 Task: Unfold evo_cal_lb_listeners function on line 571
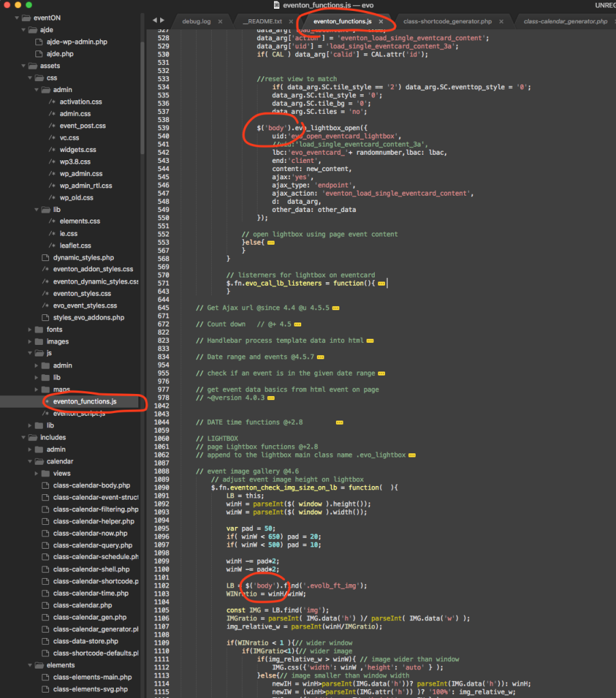click(x=382, y=284)
